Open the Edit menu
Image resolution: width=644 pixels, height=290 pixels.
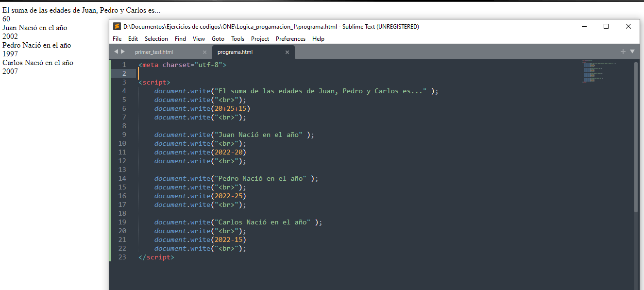pos(133,39)
